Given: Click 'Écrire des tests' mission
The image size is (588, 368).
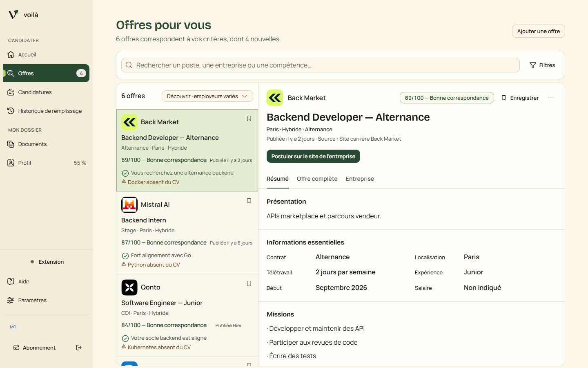Looking at the screenshot, I should pos(292,356).
